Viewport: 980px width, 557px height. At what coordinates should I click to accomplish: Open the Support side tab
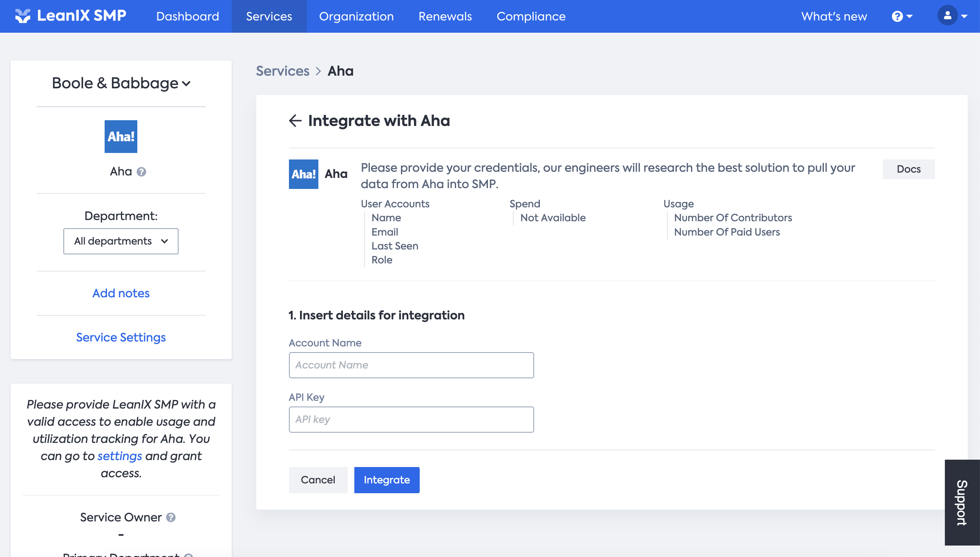click(x=962, y=503)
